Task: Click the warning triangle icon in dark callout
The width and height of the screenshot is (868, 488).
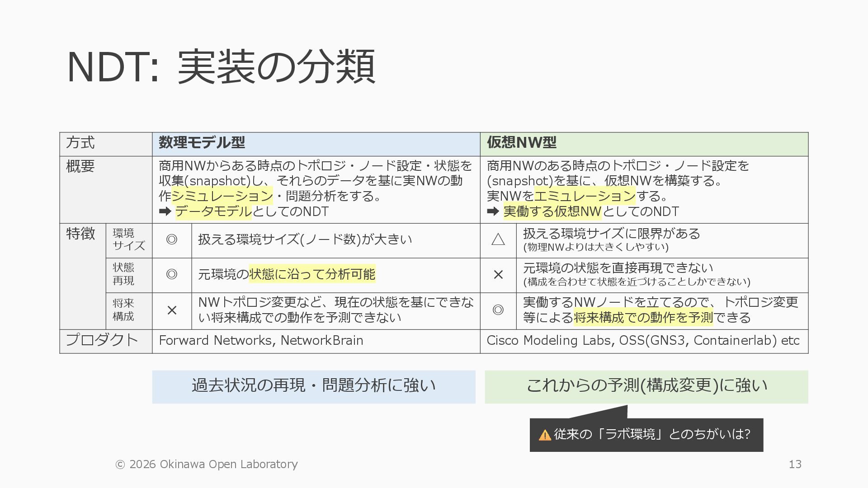Action: pyautogui.click(x=545, y=435)
